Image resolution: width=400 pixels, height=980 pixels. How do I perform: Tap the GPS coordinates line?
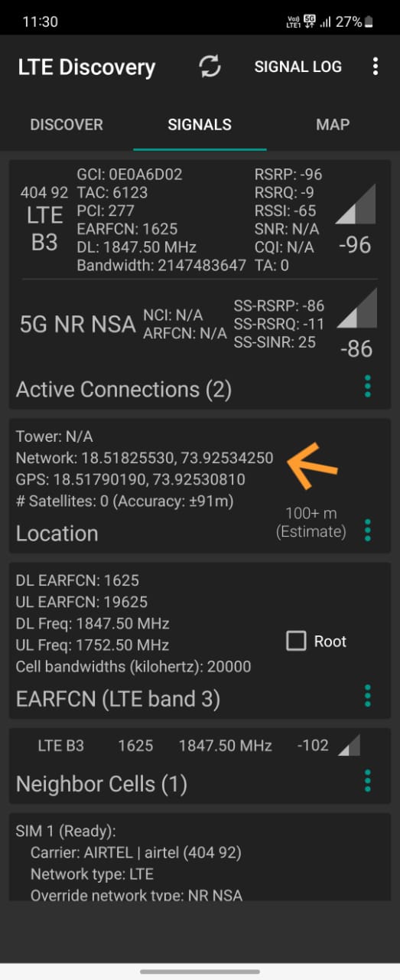point(131,479)
